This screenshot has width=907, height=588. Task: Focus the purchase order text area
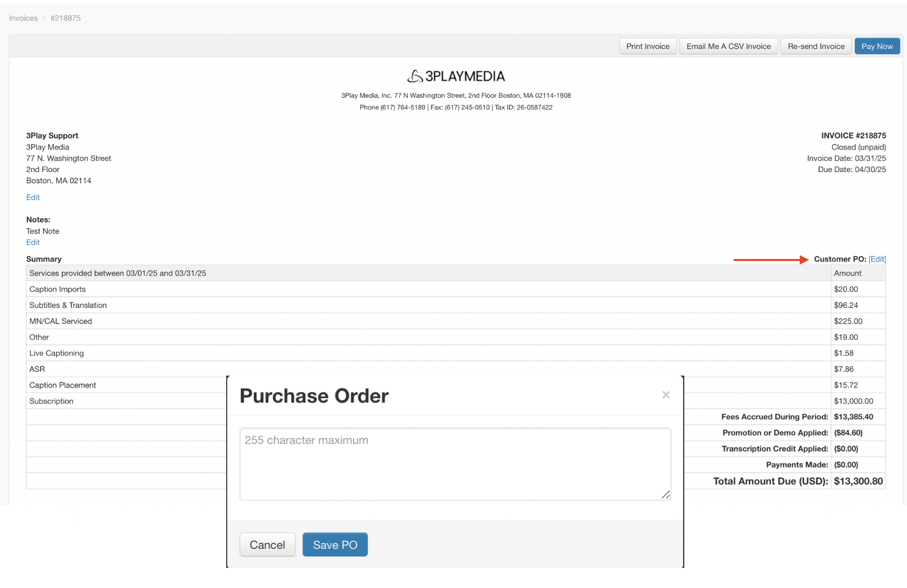click(455, 464)
